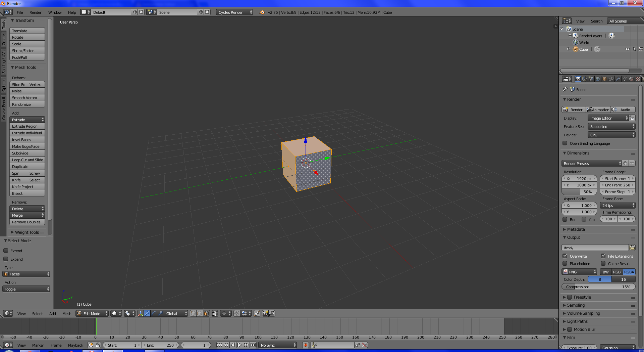
Task: Switch to the Shading / UVs tab
Action: [4, 62]
